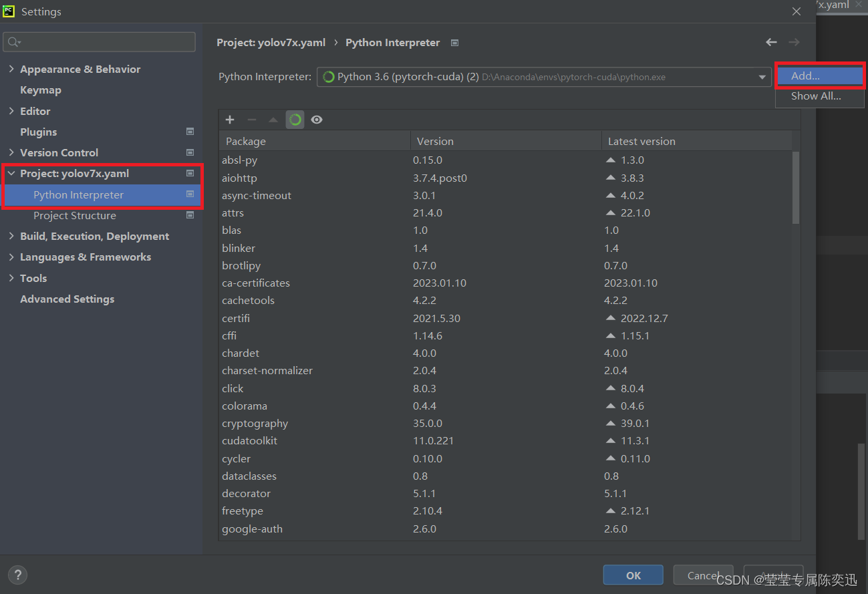This screenshot has height=594, width=868.
Task: Click the OK button
Action: tap(633, 575)
